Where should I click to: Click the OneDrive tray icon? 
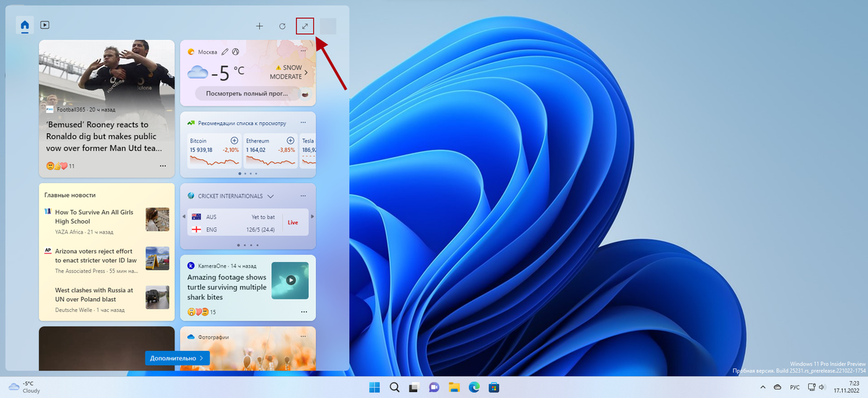click(x=777, y=387)
